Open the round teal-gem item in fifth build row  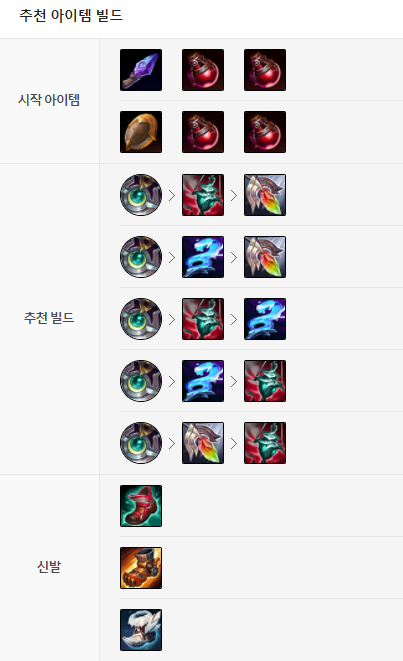[141, 443]
